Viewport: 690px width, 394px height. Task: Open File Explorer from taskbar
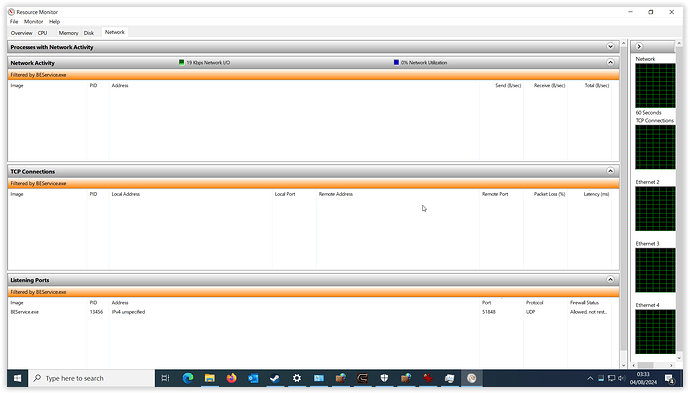(x=210, y=378)
